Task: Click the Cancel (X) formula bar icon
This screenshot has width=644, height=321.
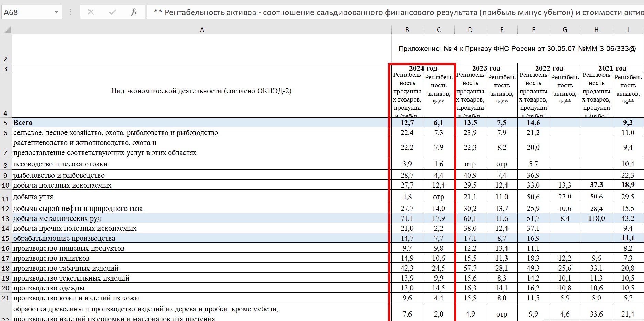Action: point(91,12)
